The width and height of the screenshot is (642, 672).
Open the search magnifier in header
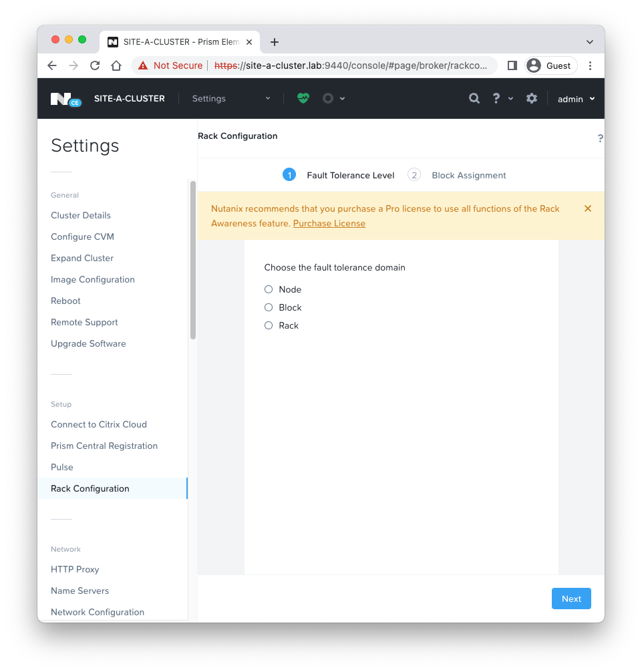coord(474,99)
